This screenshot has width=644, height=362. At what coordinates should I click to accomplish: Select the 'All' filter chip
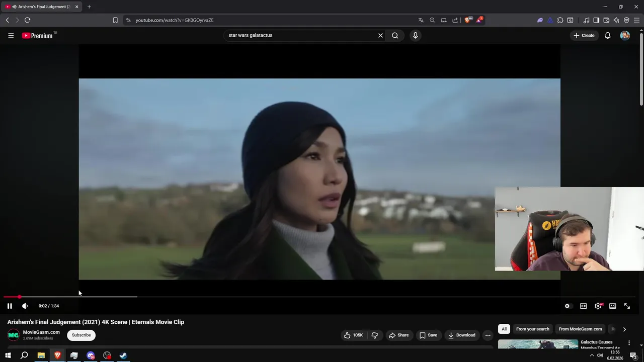click(504, 329)
